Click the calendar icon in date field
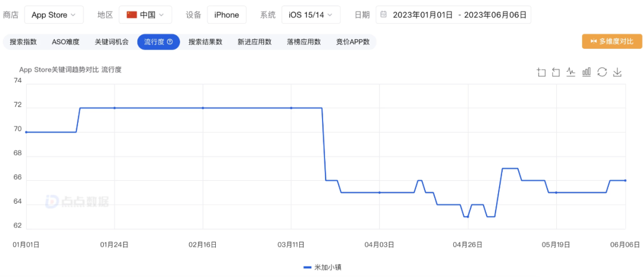Viewport: 644px width, 277px height. (383, 15)
